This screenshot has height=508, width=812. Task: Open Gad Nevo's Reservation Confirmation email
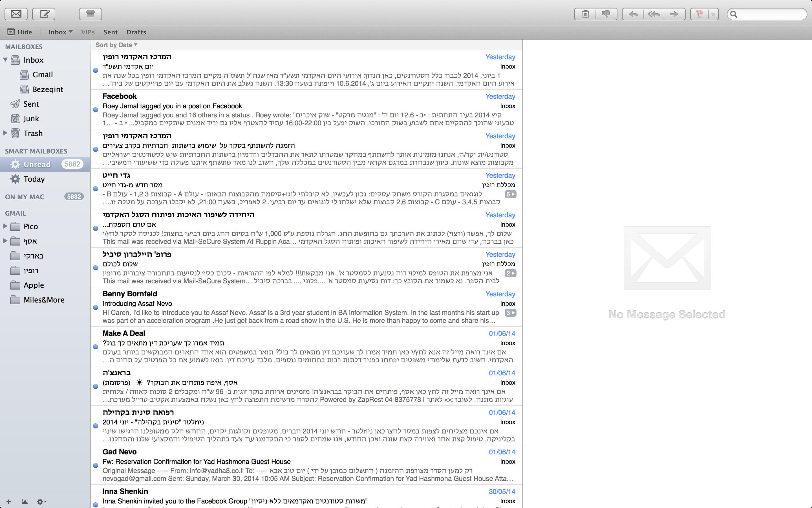pos(306,465)
